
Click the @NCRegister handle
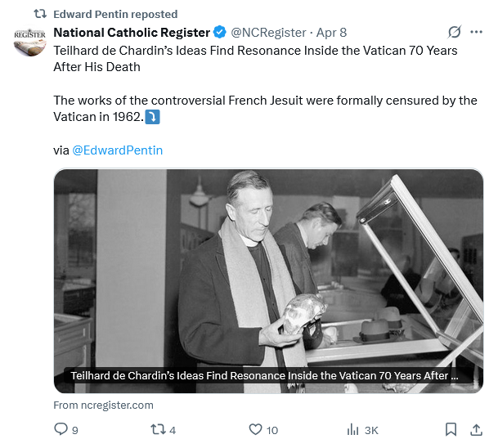tap(268, 33)
